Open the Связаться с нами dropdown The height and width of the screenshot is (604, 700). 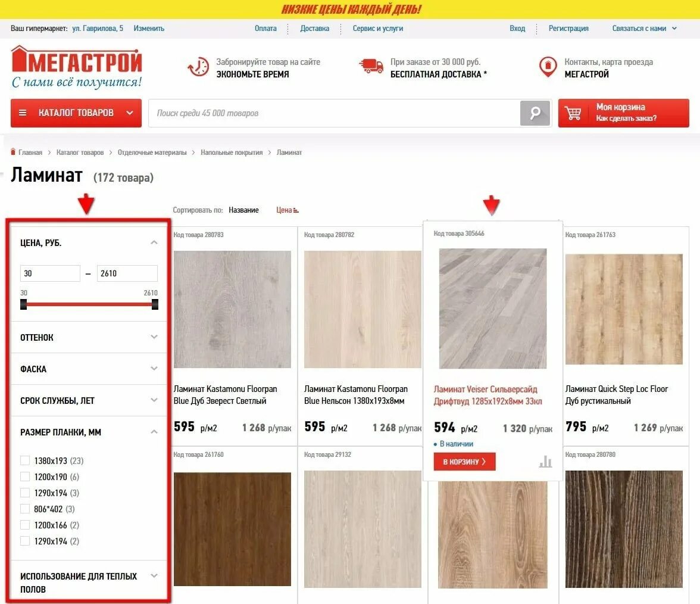(x=644, y=28)
